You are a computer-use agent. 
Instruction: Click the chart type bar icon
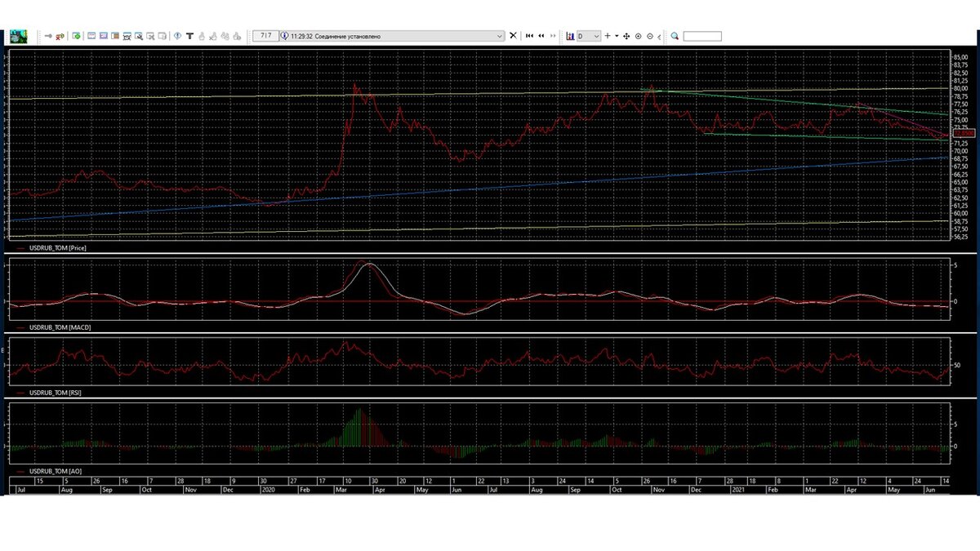pyautogui.click(x=570, y=36)
